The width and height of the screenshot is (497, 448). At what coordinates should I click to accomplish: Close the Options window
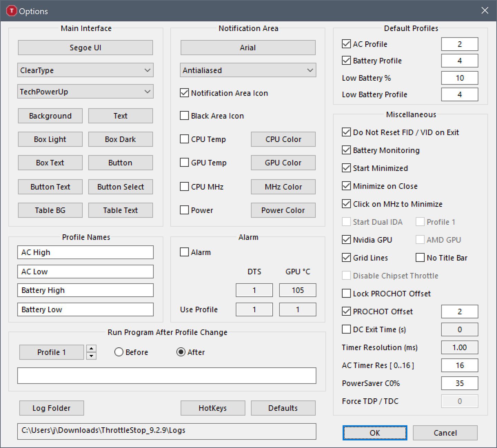click(485, 11)
